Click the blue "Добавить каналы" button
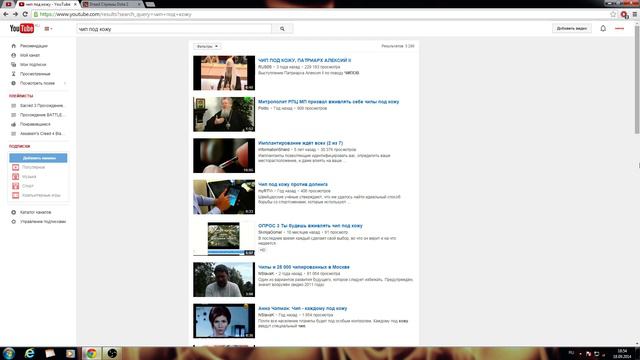Viewport: 640px width, 360px height. coord(38,158)
